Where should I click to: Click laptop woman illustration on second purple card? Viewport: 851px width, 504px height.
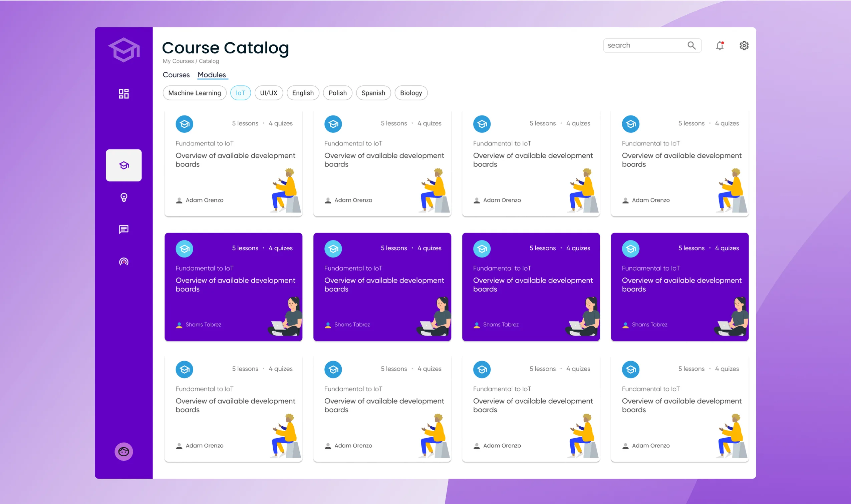(434, 317)
